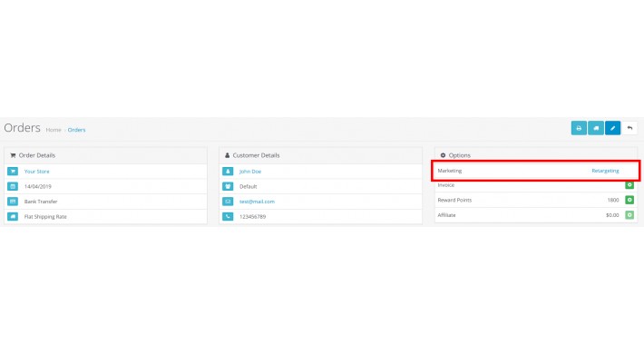Select the 14/04/2019 order date text

pyautogui.click(x=38, y=187)
